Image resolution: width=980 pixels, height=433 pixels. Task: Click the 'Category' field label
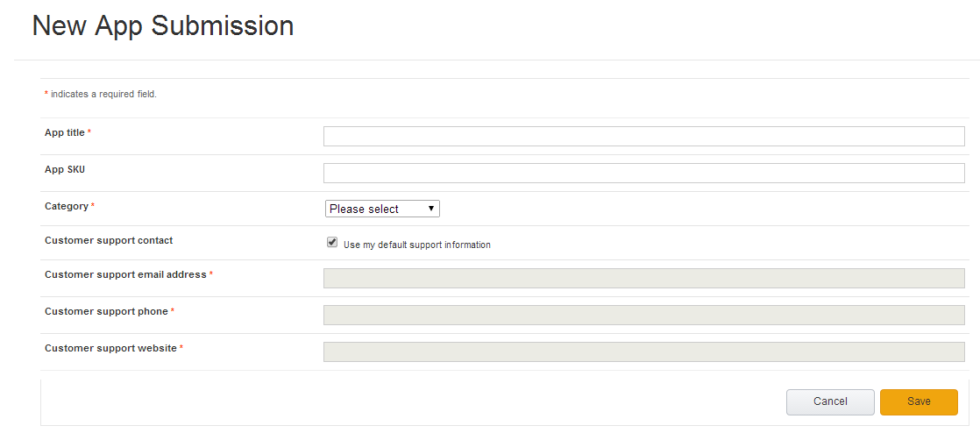coord(67,206)
